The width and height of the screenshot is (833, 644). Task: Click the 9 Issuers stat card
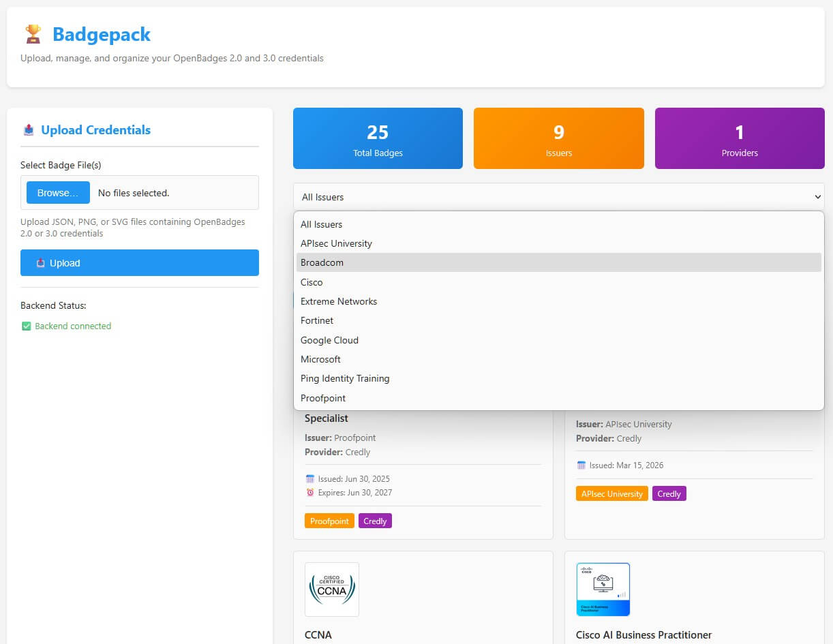click(x=559, y=138)
